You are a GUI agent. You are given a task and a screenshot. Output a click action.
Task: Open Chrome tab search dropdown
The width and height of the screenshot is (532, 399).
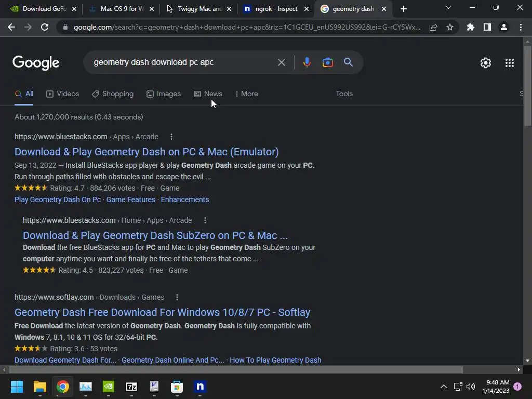[448, 7]
